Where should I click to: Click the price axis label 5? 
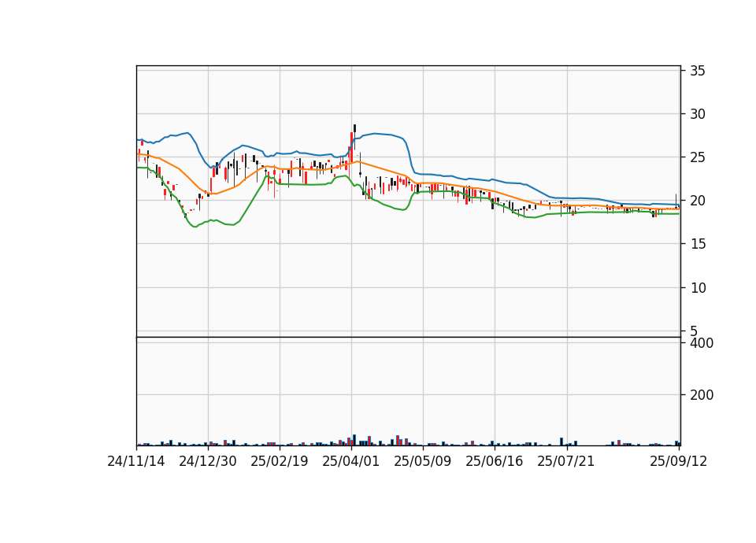click(694, 331)
